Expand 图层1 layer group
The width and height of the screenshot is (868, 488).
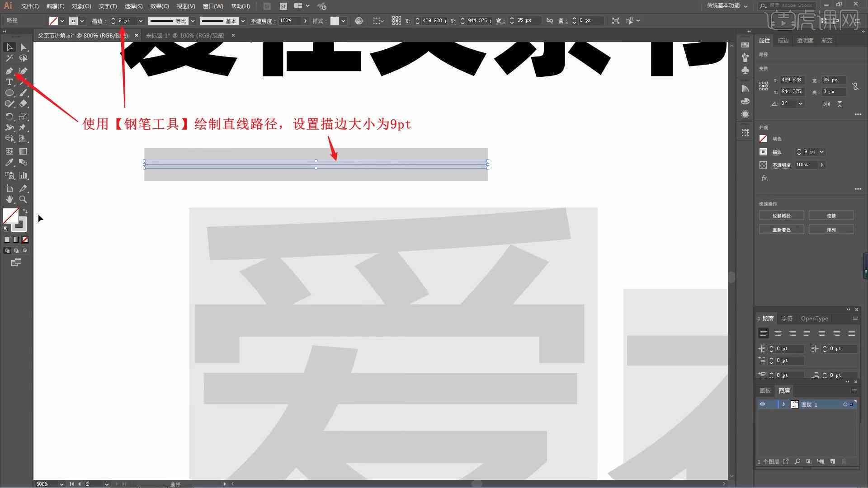coord(782,404)
